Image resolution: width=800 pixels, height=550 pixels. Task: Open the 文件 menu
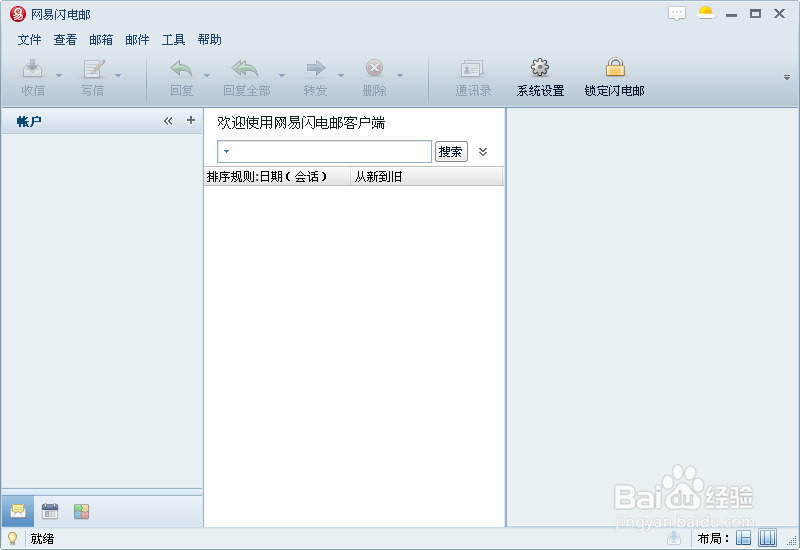click(x=29, y=40)
